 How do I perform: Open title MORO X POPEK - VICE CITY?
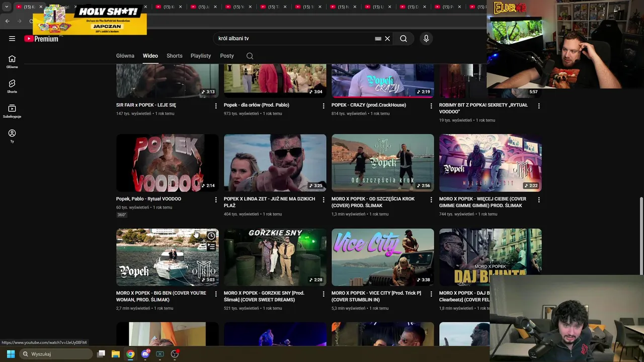[376, 296]
